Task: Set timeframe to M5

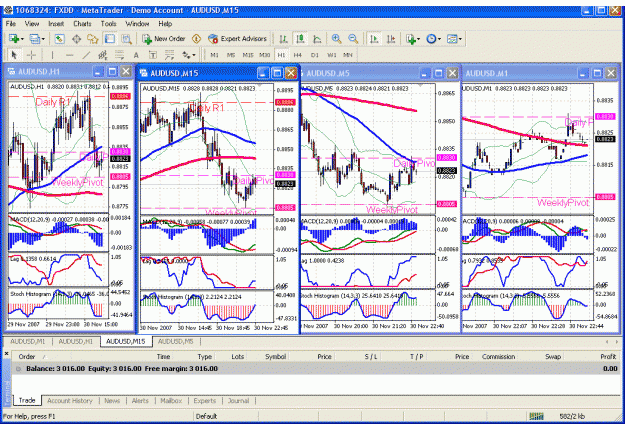Action: [231, 55]
